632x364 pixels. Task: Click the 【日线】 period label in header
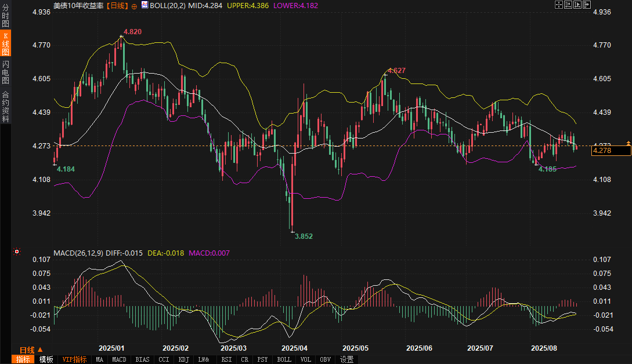coord(117,6)
